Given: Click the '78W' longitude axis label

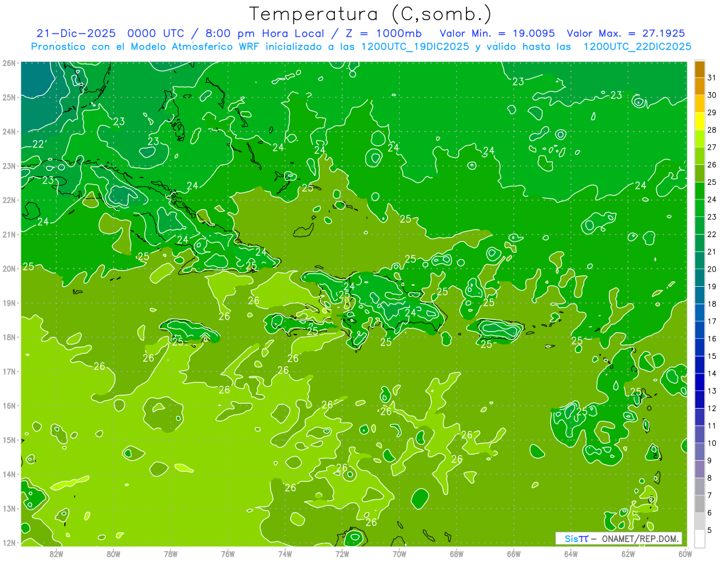Looking at the screenshot, I should pos(170,554).
